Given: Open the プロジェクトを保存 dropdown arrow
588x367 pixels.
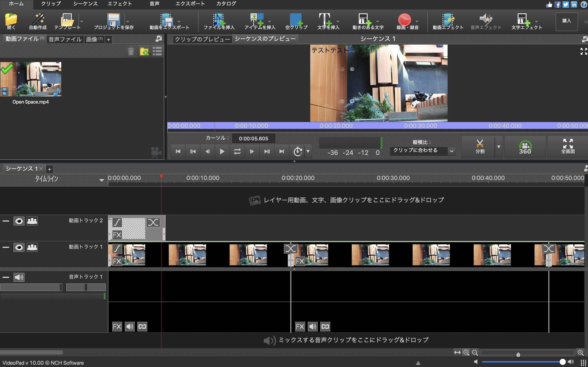Looking at the screenshot, I should coord(128,21).
